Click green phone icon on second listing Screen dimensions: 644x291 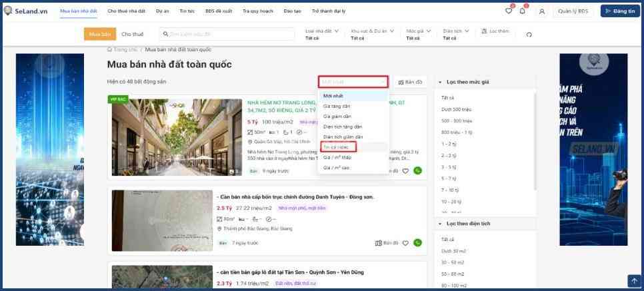[417, 243]
